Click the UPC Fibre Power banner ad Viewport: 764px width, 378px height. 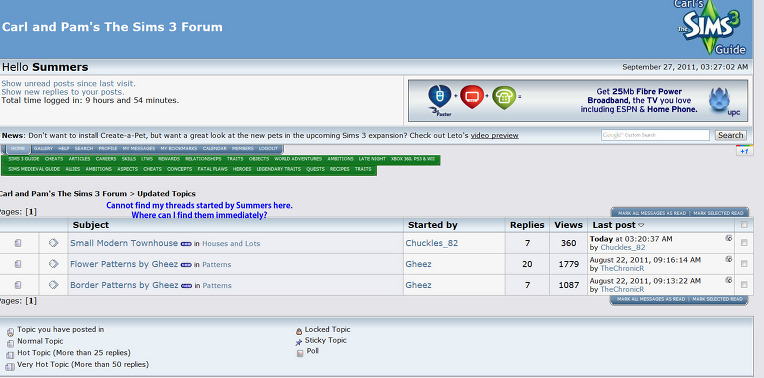point(578,100)
